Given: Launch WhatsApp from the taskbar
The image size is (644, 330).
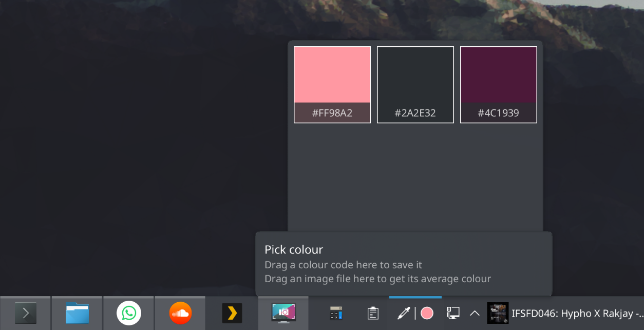Looking at the screenshot, I should (x=129, y=313).
